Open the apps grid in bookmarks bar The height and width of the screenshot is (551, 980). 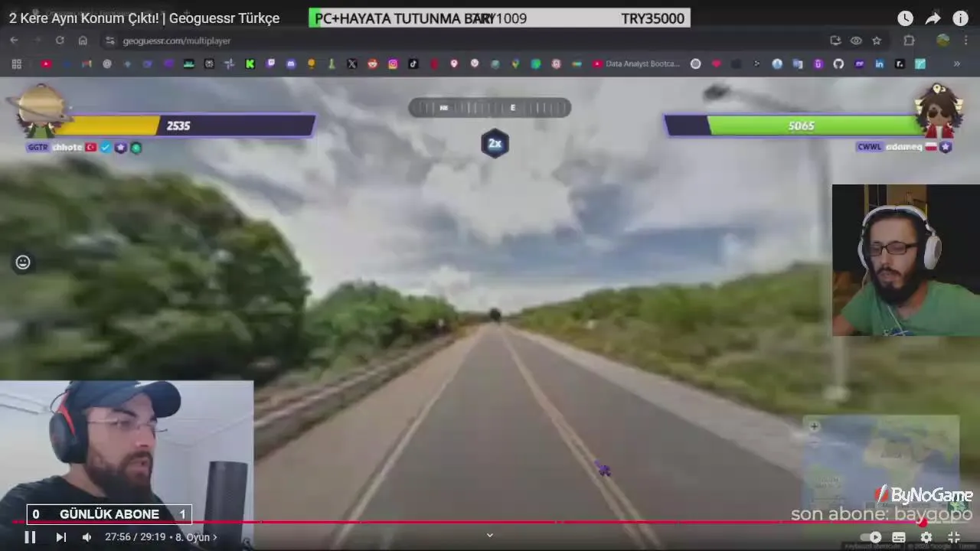click(x=16, y=64)
